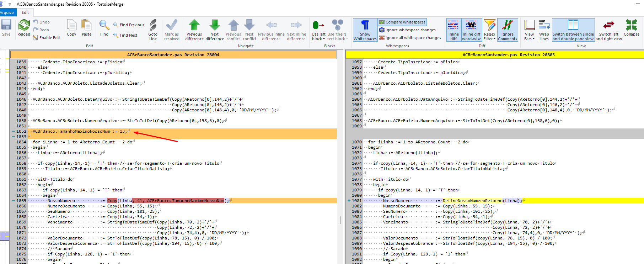The width and height of the screenshot is (644, 264).
Task: Go to Next inline difference
Action: (296, 30)
